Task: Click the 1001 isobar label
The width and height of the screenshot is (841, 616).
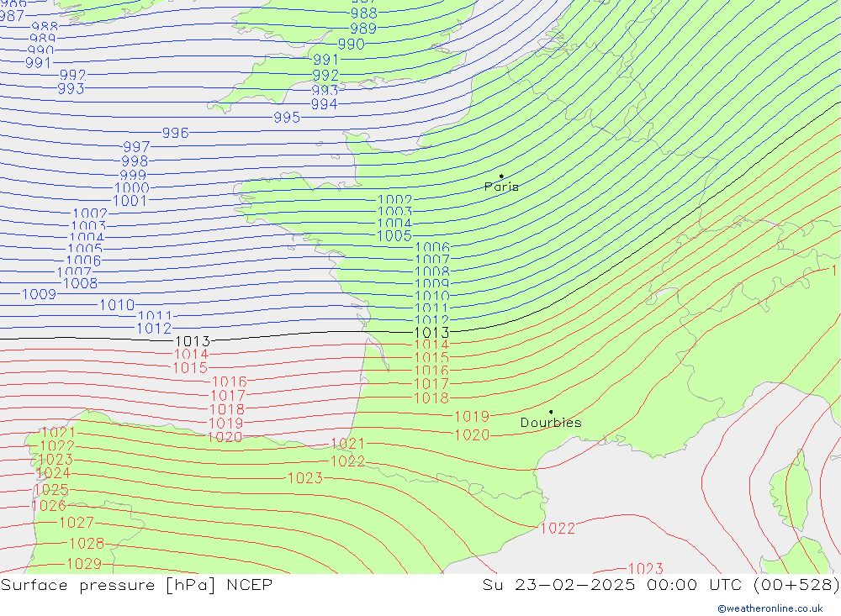Action: point(130,201)
